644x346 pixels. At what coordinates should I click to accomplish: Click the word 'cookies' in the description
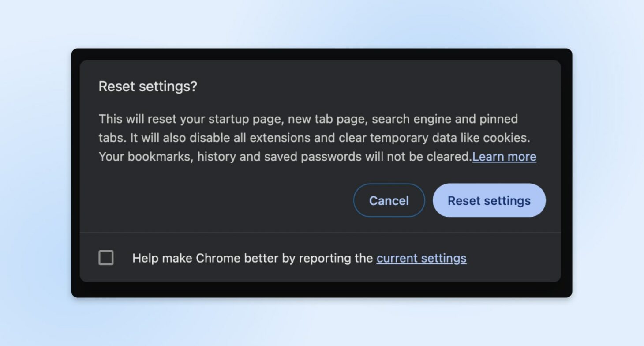[x=506, y=138]
